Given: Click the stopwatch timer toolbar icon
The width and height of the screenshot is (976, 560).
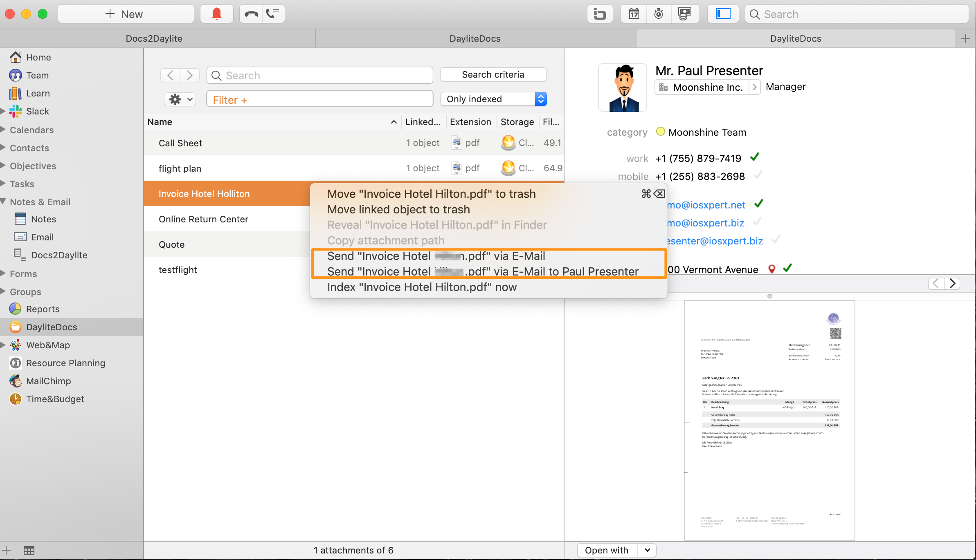Looking at the screenshot, I should (659, 14).
